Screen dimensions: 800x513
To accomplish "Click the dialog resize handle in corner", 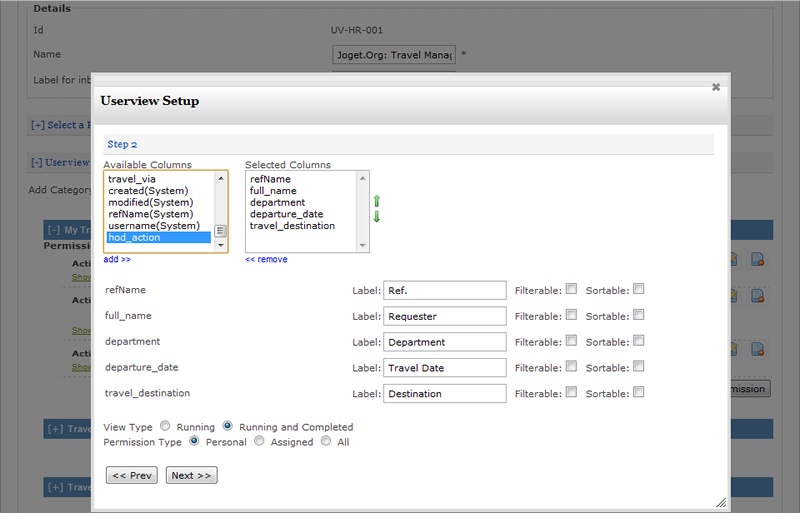I will 721,503.
